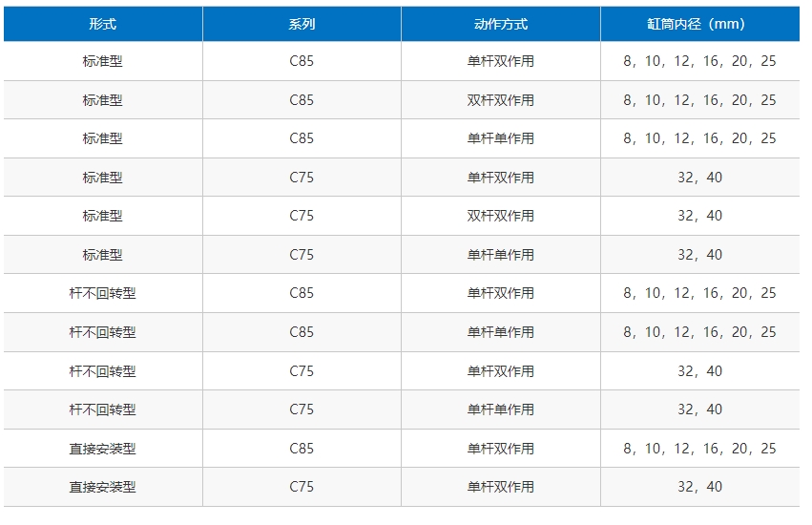Click 32, 40 in 杆不回转型 单杆单作用 row
This screenshot has height=525, width=812.
[x=699, y=409]
